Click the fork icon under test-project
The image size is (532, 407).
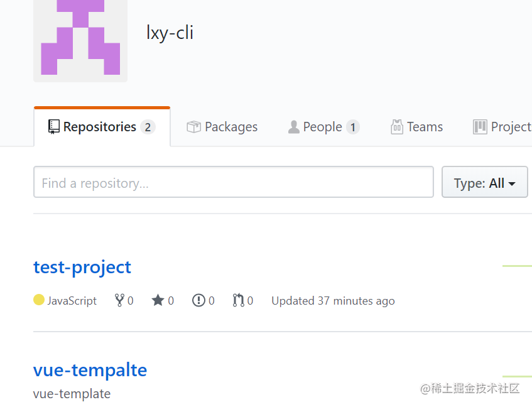tap(119, 300)
